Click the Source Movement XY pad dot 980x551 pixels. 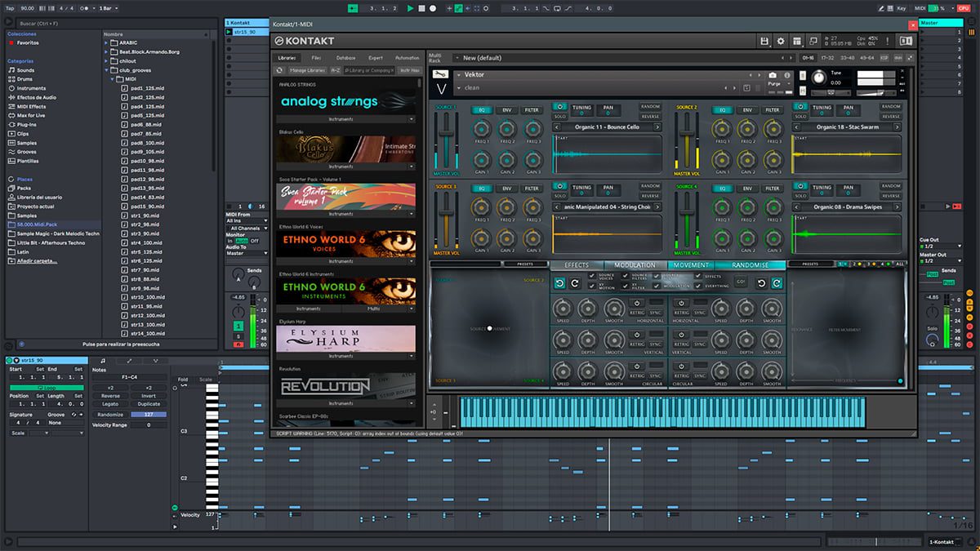point(490,329)
